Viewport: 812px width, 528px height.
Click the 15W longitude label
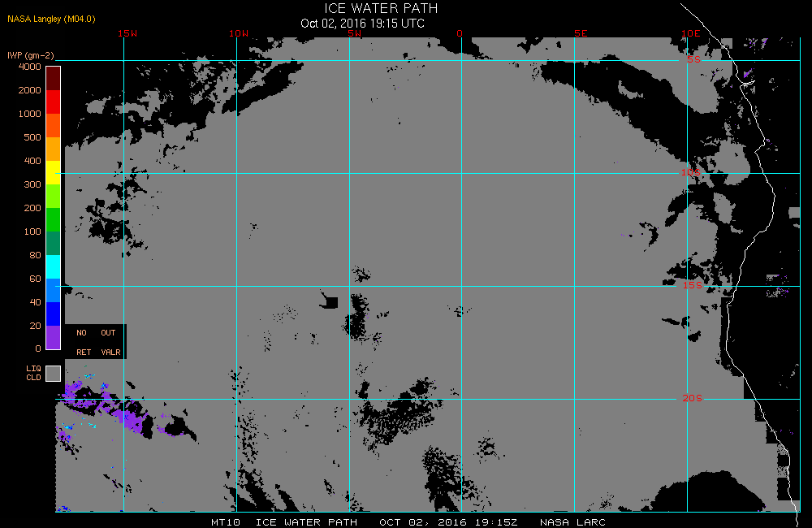127,33
